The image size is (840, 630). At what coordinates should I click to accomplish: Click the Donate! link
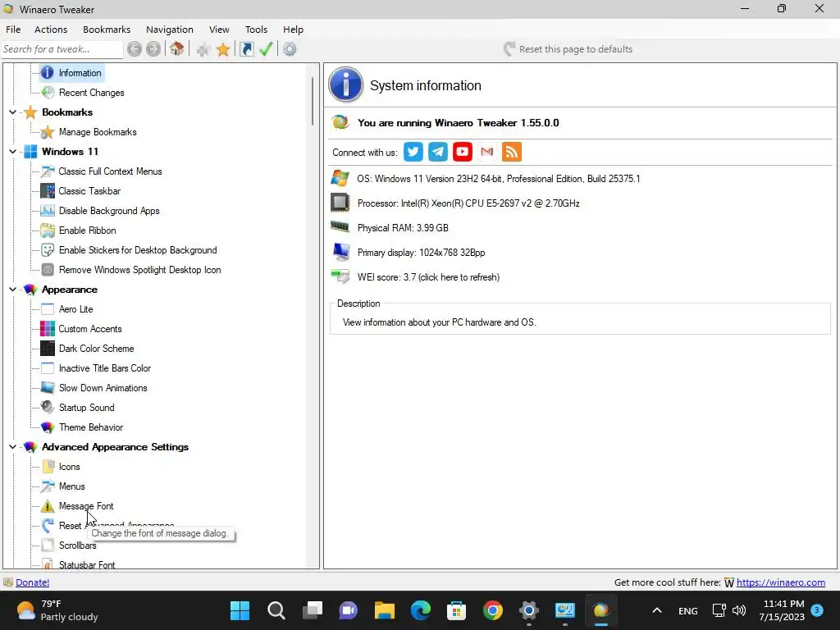click(x=32, y=582)
